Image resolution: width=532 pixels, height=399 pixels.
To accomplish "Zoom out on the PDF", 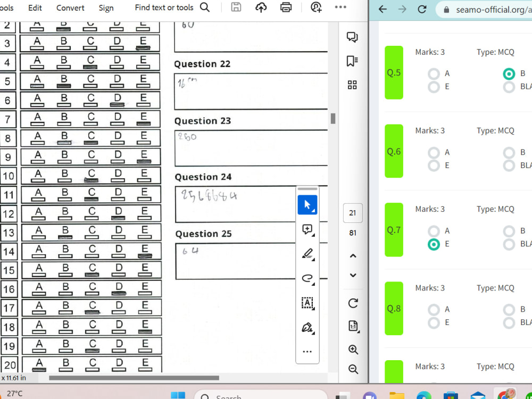I will point(353,369).
